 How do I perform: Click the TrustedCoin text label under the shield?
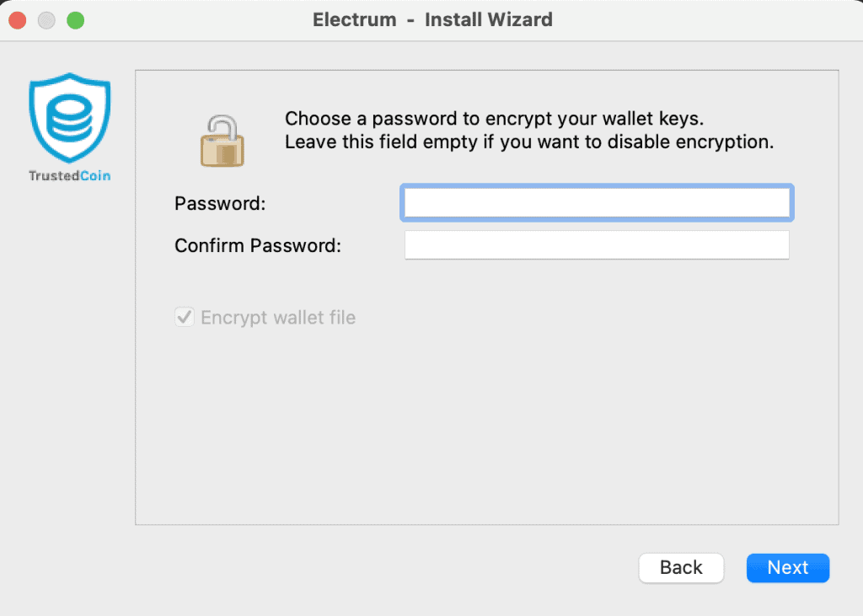point(69,176)
